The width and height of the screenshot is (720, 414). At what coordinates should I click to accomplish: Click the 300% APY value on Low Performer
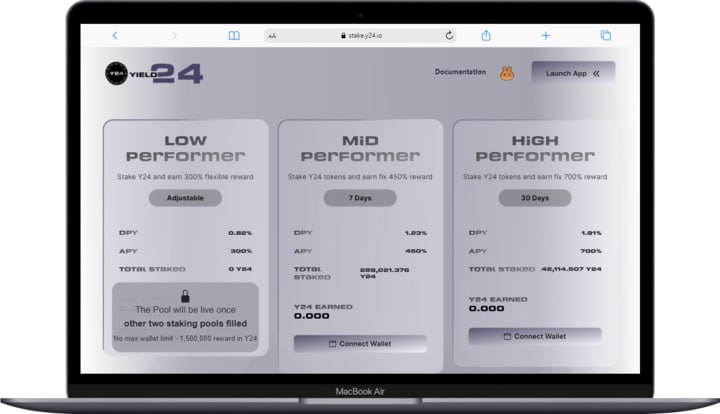241,251
